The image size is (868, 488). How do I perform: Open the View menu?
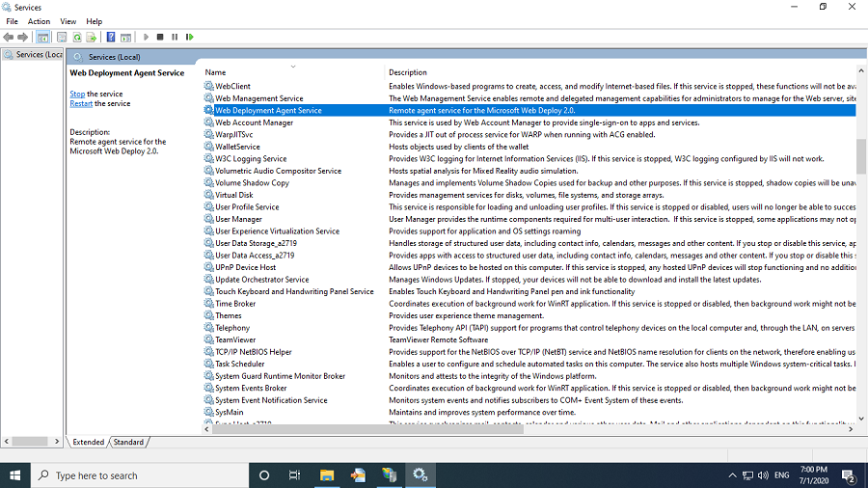point(68,21)
